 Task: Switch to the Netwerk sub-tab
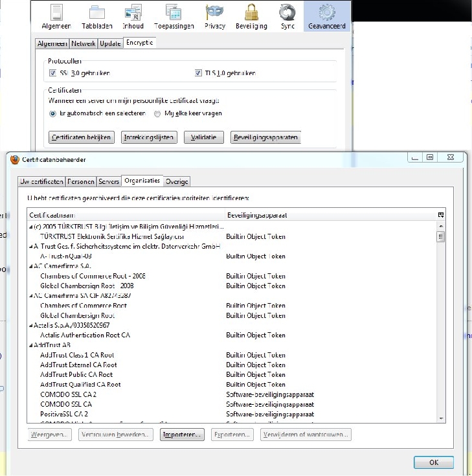point(83,44)
